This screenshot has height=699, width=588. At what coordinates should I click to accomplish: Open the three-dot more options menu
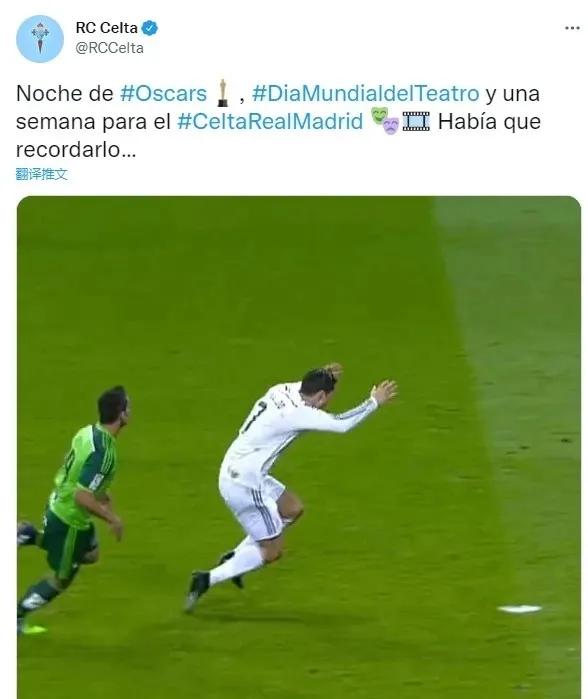572,28
